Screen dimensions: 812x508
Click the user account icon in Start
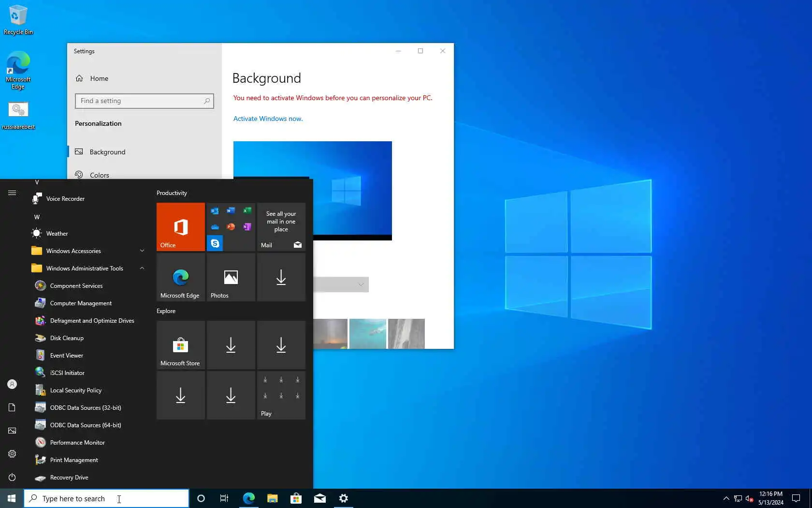[12, 384]
